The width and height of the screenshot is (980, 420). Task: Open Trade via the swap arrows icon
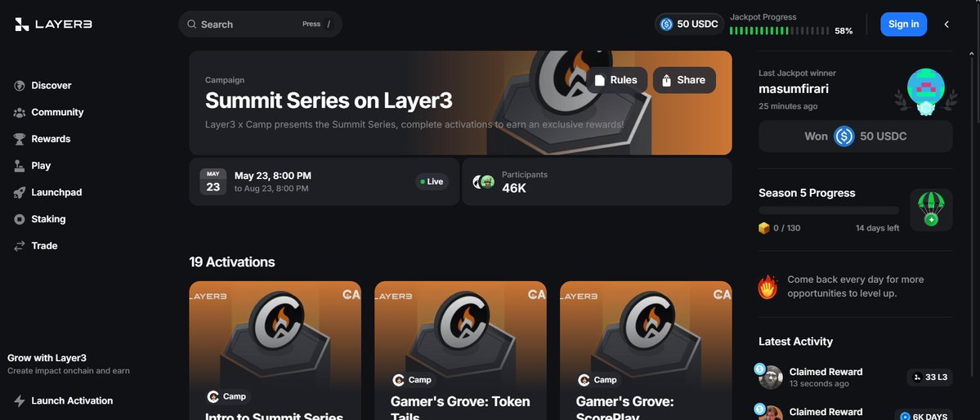tap(20, 246)
